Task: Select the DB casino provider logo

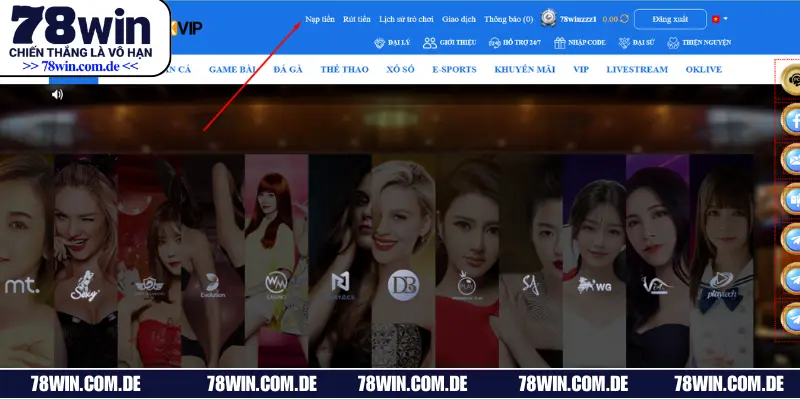Action: click(402, 283)
